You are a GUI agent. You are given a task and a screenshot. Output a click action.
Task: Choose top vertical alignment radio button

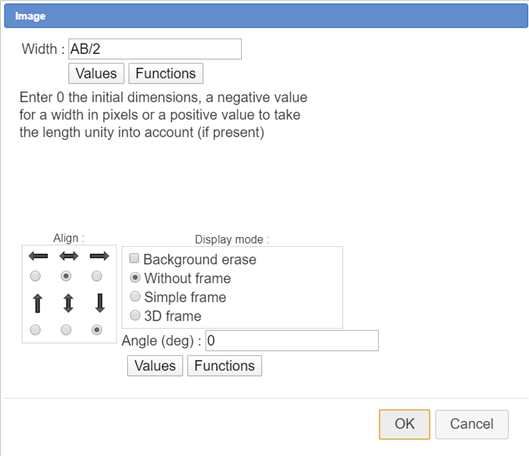tap(35, 330)
